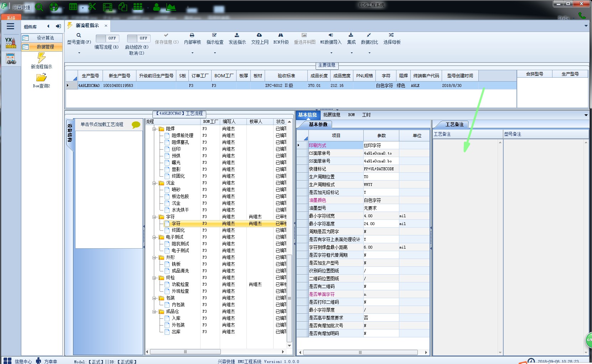This screenshot has width=592, height=364.
Task: Open dropdown arrow under 集成
Action: coord(352,53)
